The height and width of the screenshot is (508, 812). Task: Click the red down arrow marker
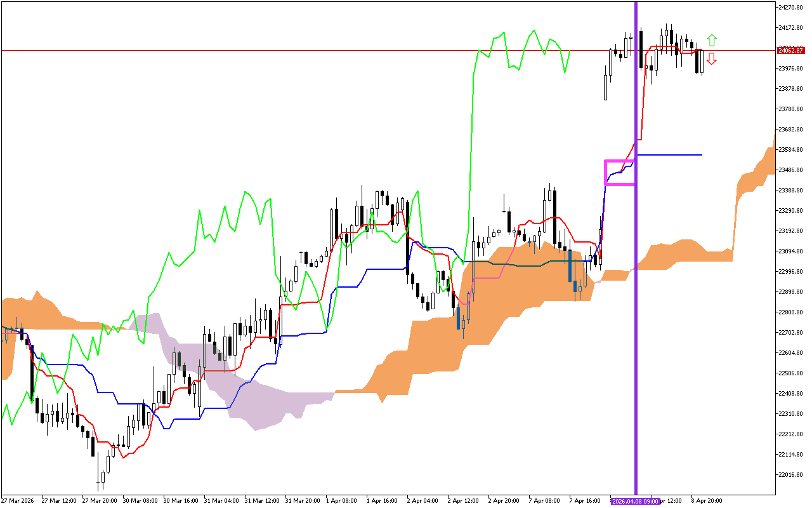[712, 59]
